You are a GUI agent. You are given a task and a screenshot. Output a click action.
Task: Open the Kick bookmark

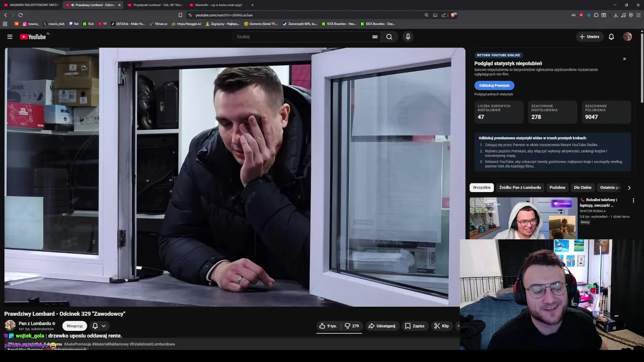pos(89,24)
